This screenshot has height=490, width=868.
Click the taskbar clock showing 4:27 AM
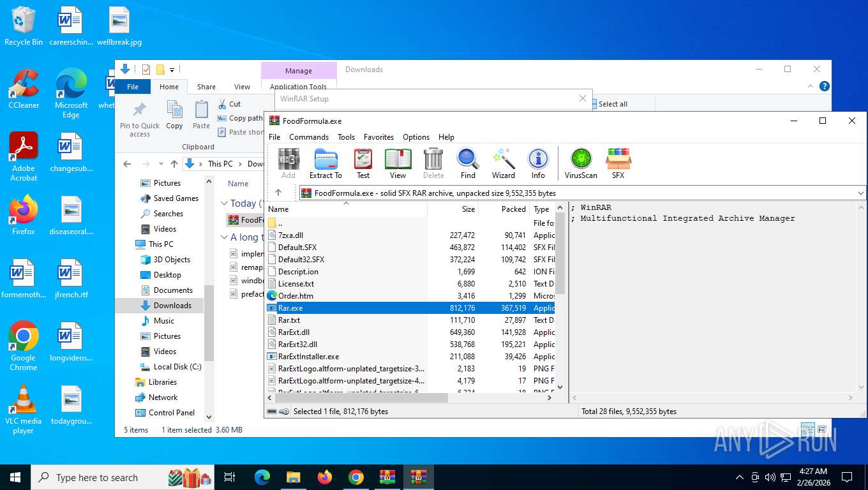813,477
